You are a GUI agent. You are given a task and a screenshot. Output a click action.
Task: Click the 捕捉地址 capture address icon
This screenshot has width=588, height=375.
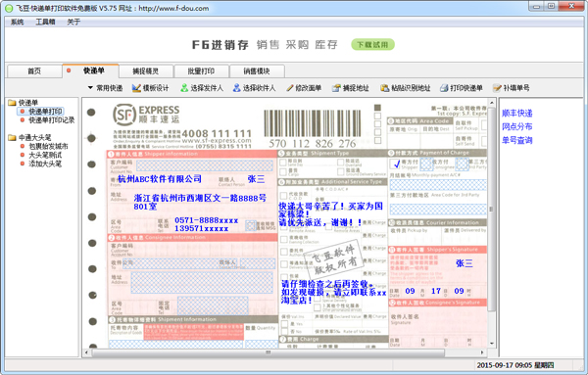point(336,88)
